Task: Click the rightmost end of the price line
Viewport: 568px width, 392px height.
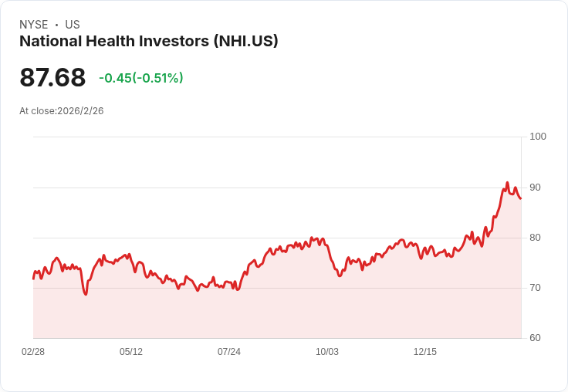Action: tap(521, 198)
